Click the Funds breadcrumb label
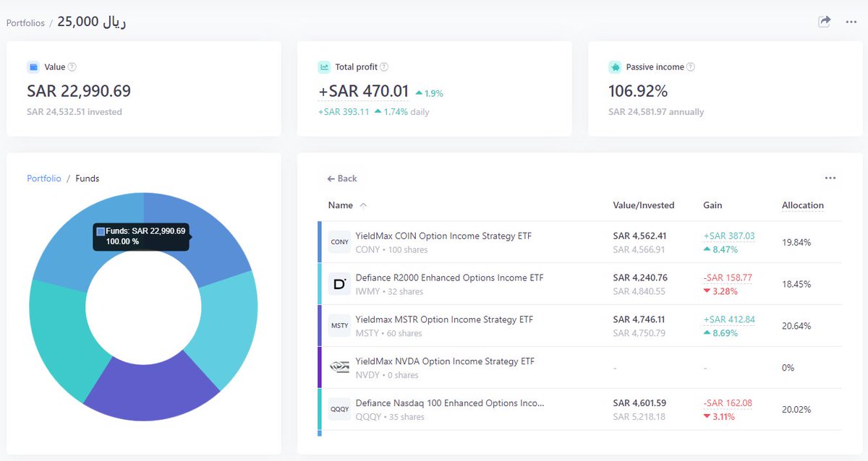Viewport: 868px width, 461px height. pyautogui.click(x=88, y=178)
